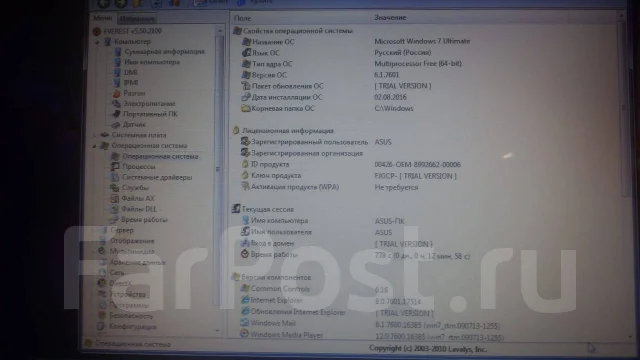Switch to the Избранное tab
Image resolution: width=640 pixels, height=360 pixels.
(137, 19)
